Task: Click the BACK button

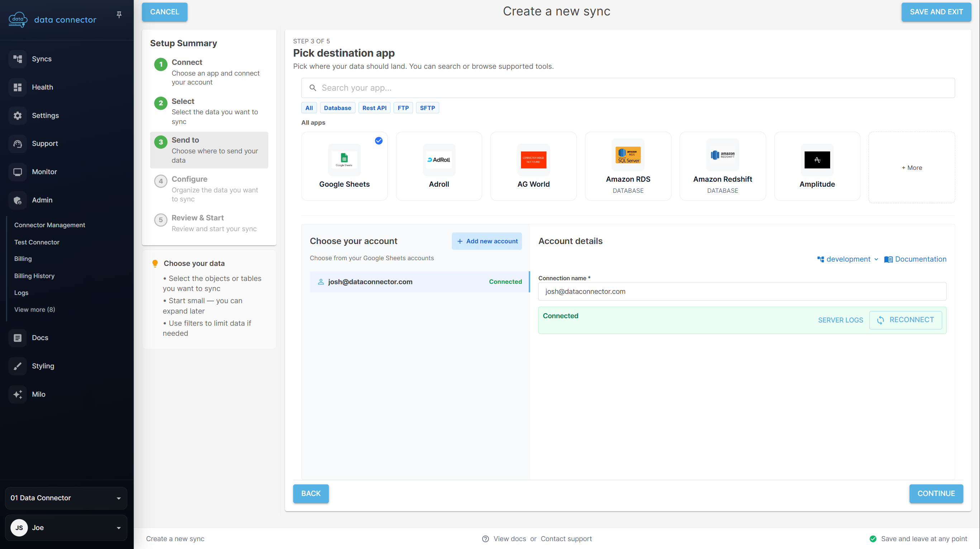Action: [311, 493]
